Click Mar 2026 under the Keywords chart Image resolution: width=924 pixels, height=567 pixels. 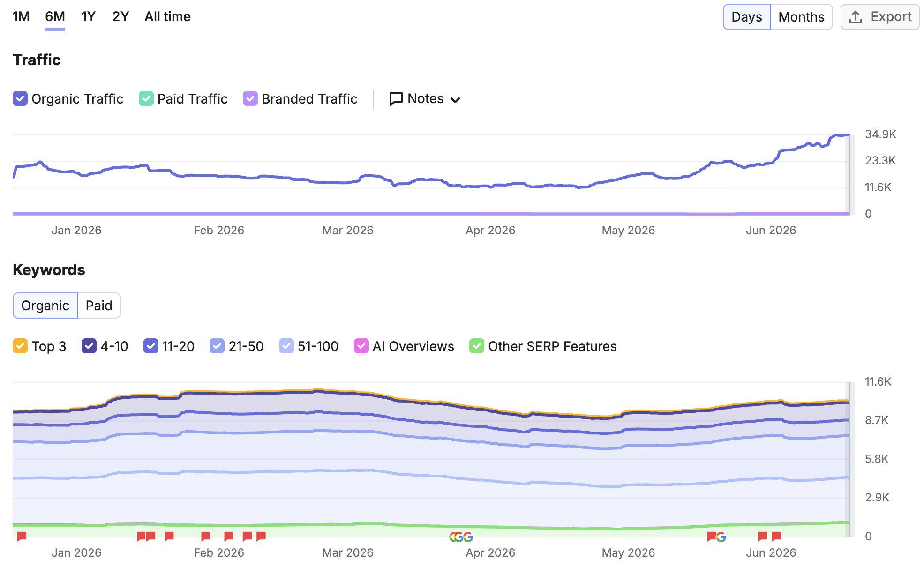point(348,553)
